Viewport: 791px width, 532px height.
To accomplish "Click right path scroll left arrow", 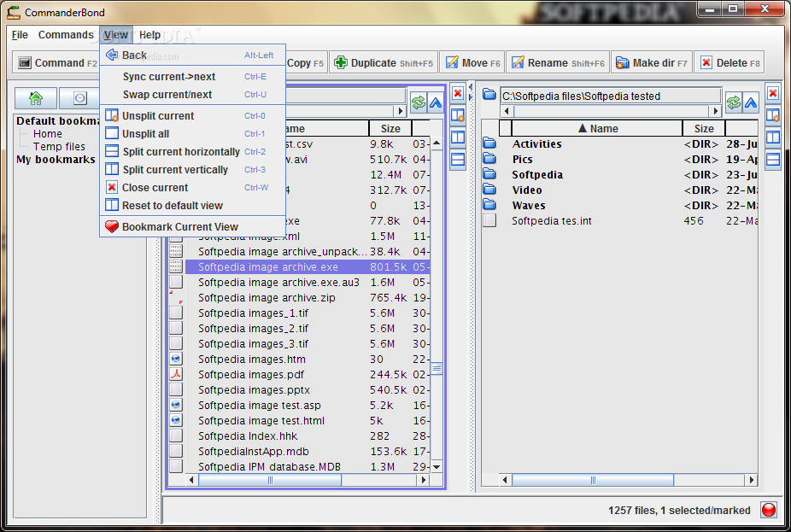I will point(507,111).
